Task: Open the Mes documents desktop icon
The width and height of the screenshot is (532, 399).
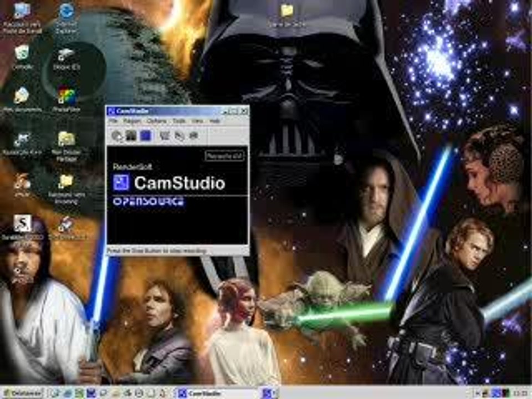Action: point(22,99)
